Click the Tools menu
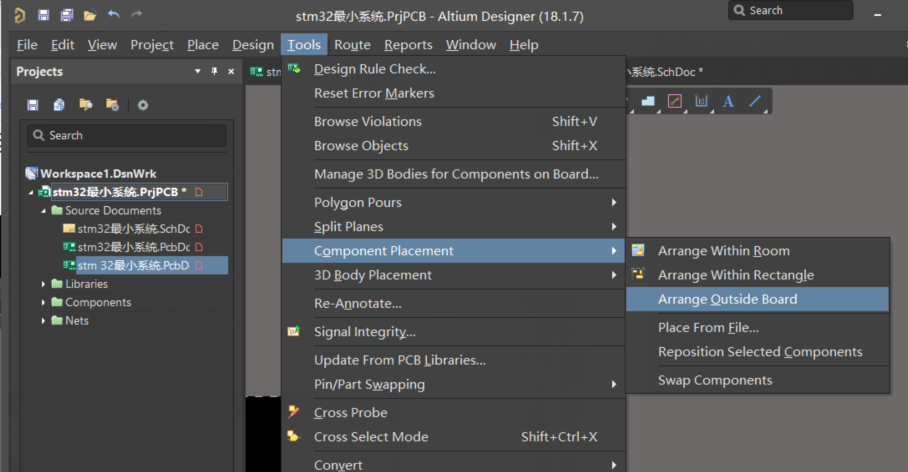The image size is (908, 472). 304,45
